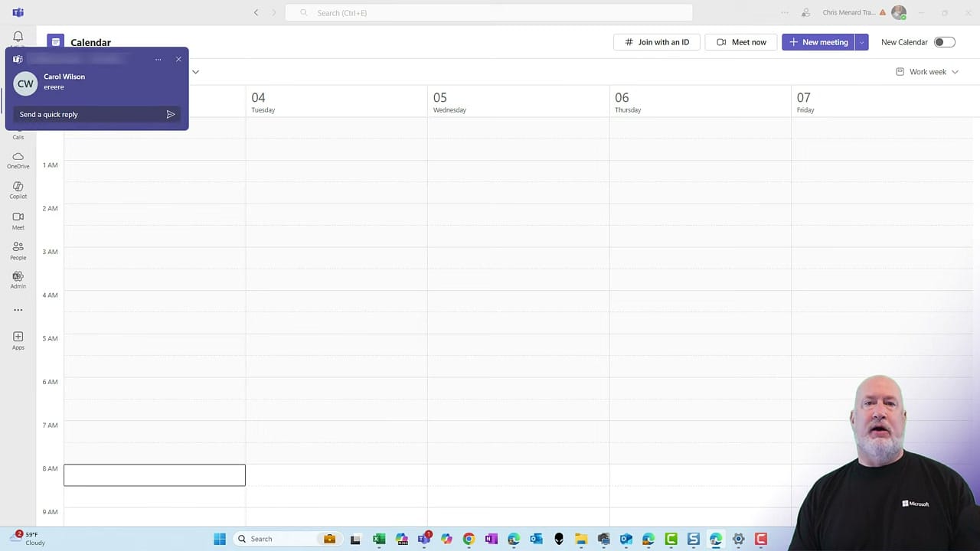This screenshot has width=980, height=551.
Task: Open weather widget showing 59°F Cloudy
Action: 28,539
